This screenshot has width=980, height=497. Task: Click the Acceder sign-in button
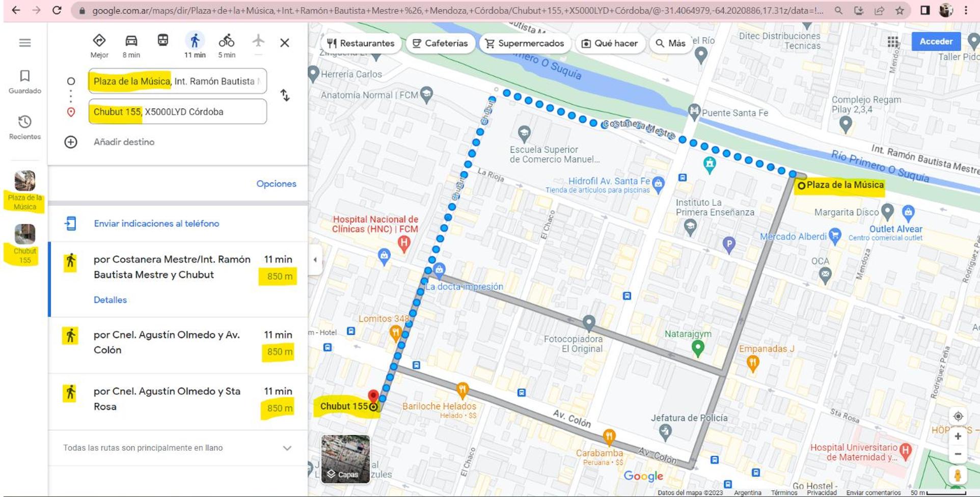click(936, 41)
